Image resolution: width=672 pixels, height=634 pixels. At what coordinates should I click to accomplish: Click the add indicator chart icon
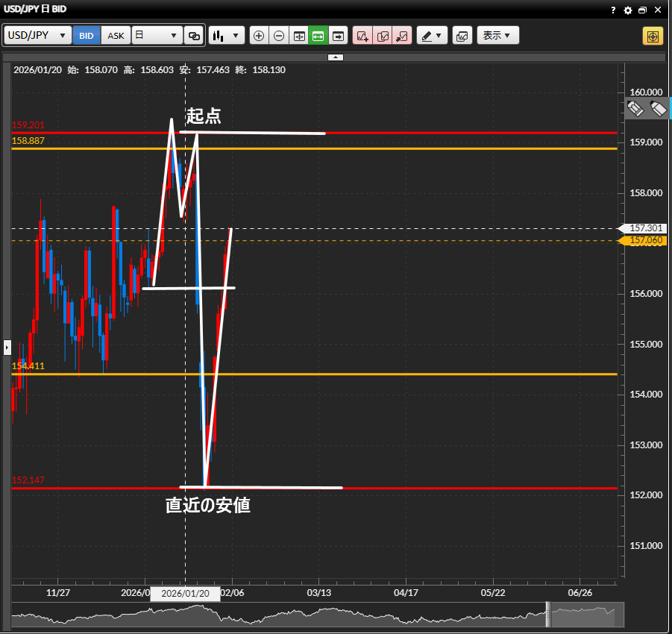click(362, 36)
